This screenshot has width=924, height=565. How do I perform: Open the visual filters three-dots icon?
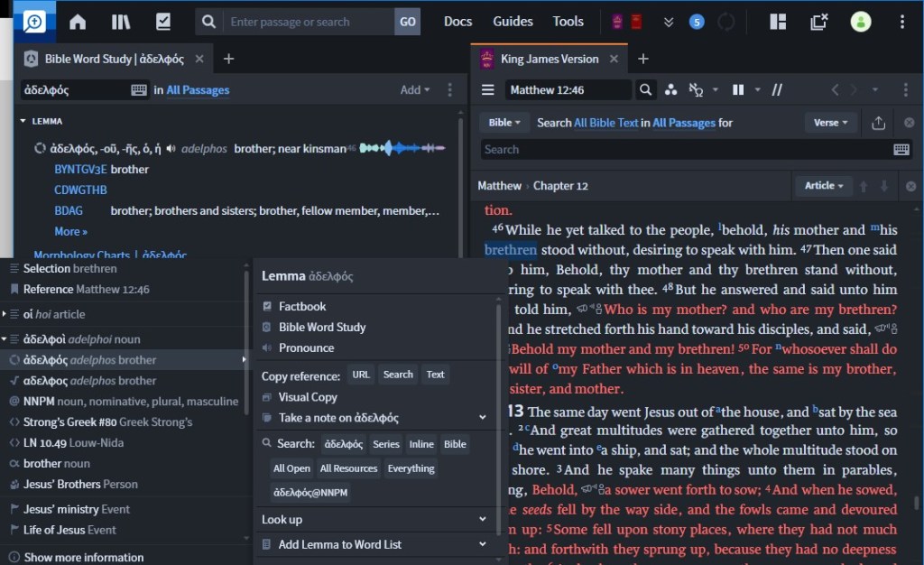(670, 89)
